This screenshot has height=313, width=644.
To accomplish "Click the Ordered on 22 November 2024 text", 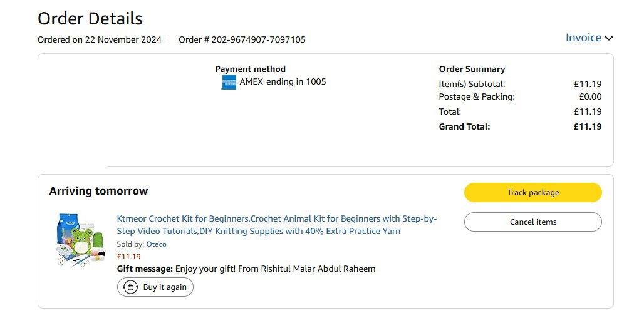I will pyautogui.click(x=100, y=39).
